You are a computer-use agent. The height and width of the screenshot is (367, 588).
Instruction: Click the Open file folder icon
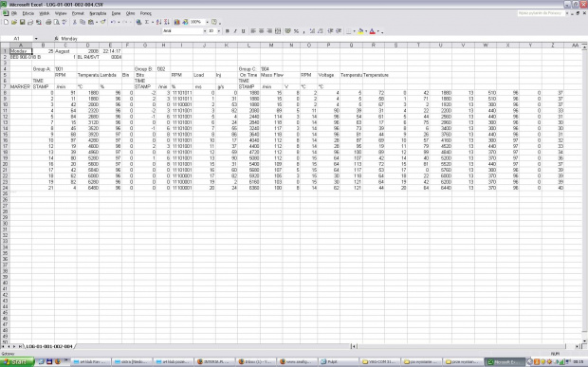tap(14, 22)
